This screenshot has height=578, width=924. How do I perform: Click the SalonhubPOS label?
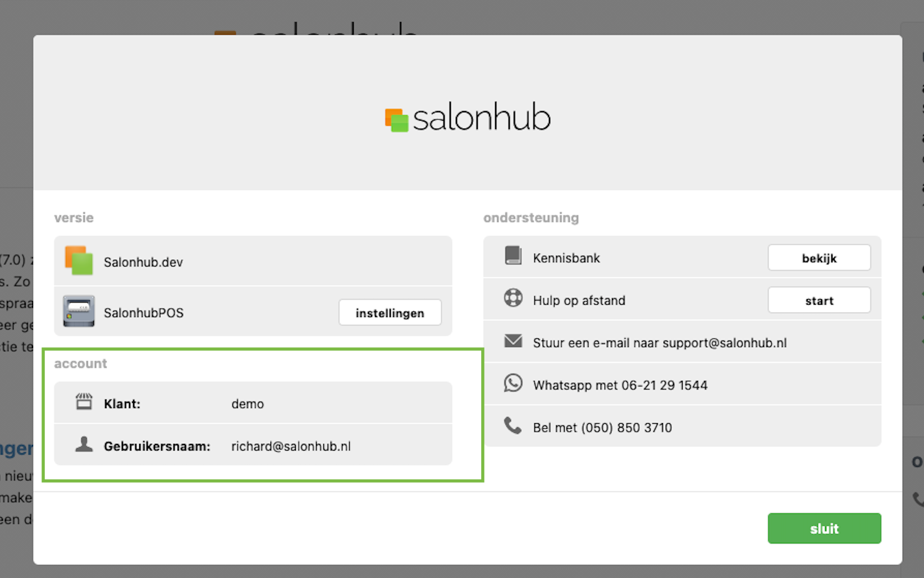(x=144, y=313)
